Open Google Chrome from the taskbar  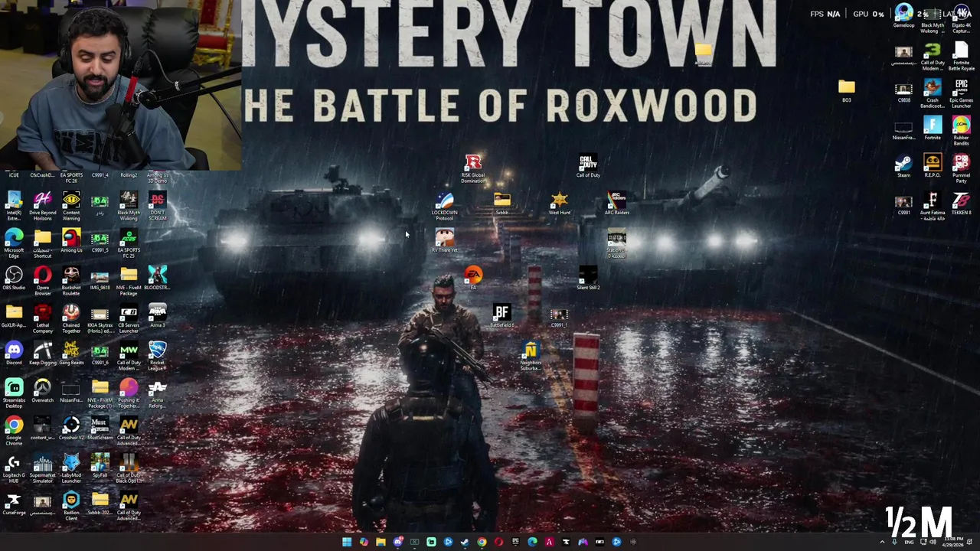click(x=482, y=542)
